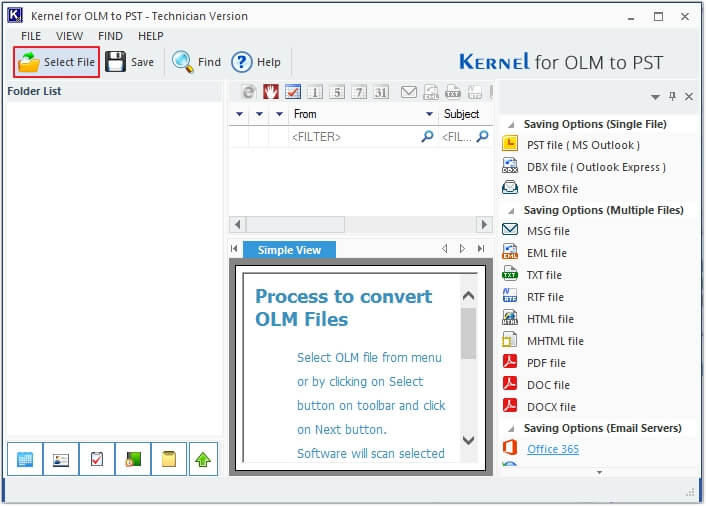
Task: Open the HELP menu
Action: [x=151, y=36]
